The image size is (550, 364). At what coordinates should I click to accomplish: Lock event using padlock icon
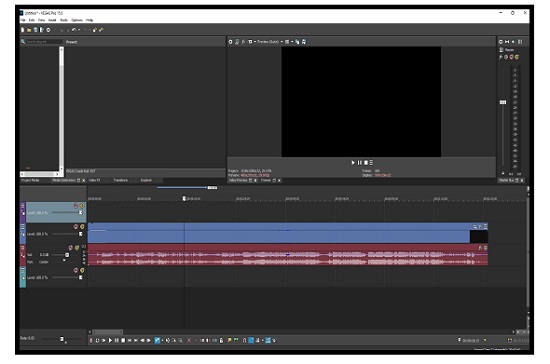point(221,340)
